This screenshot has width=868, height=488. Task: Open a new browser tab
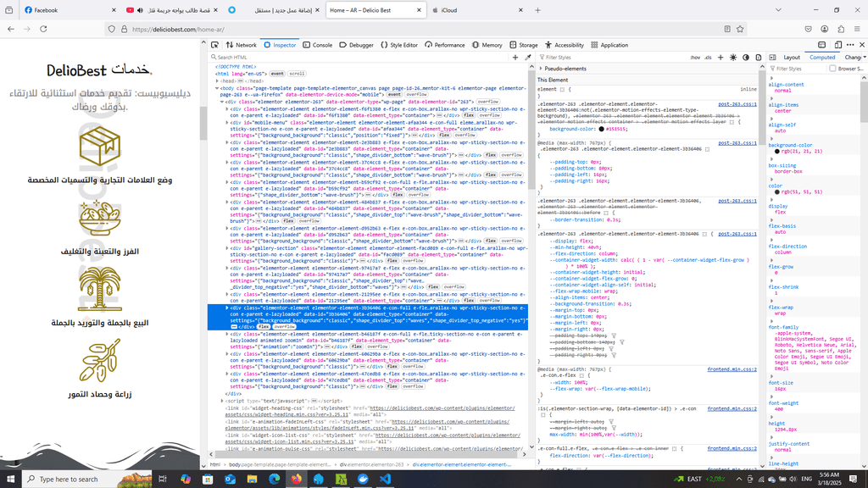537,10
